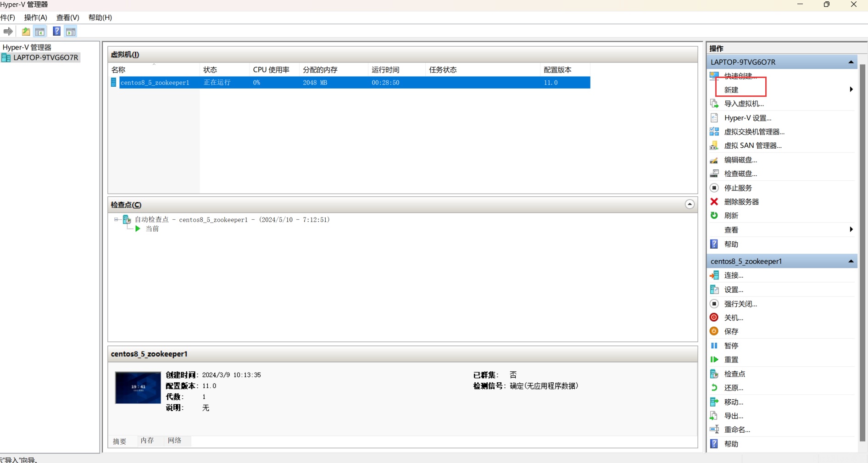Sort by 运行时间 column header
Image resolution: width=868 pixels, height=463 pixels.
tap(396, 70)
